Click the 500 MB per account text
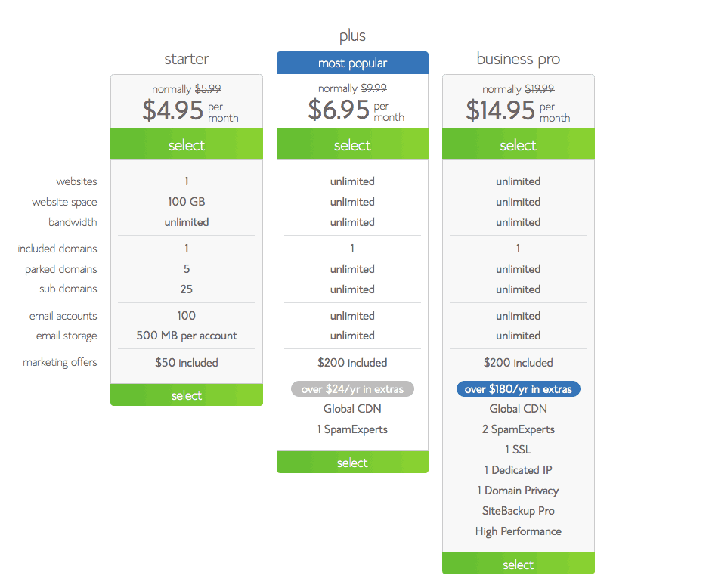 point(186,336)
